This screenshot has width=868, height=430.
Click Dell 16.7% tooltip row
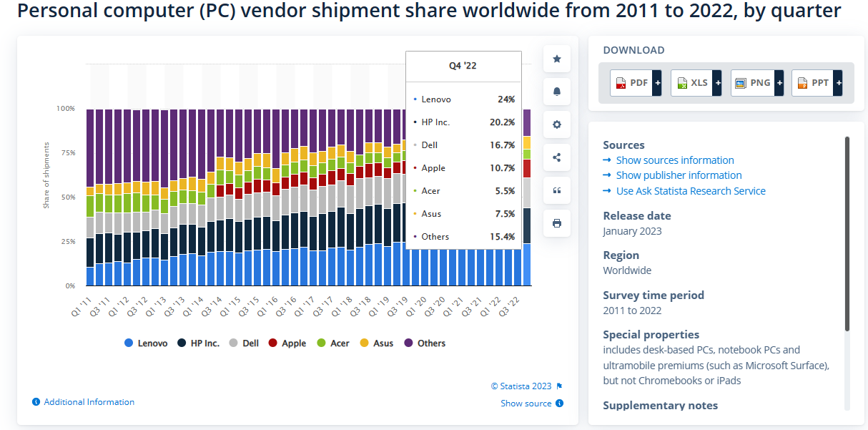coord(464,145)
